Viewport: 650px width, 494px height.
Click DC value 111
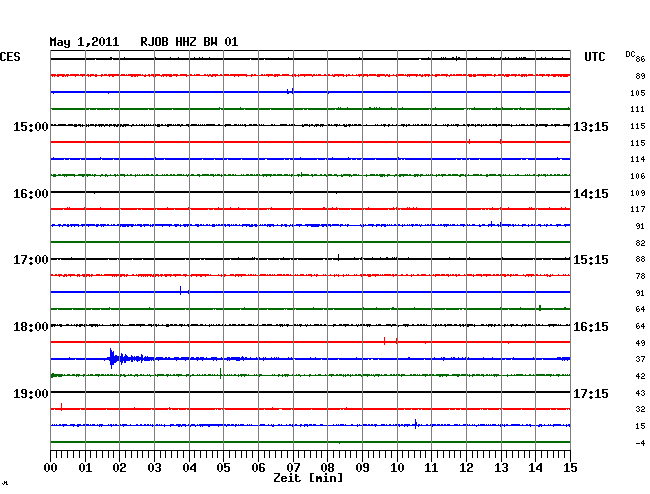[638, 109]
